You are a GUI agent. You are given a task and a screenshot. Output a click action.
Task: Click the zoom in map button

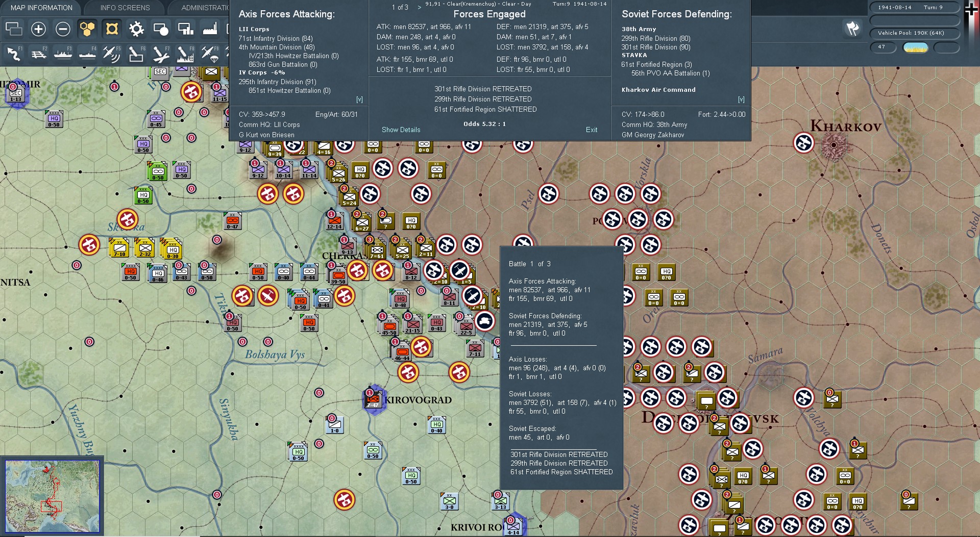pos(38,29)
